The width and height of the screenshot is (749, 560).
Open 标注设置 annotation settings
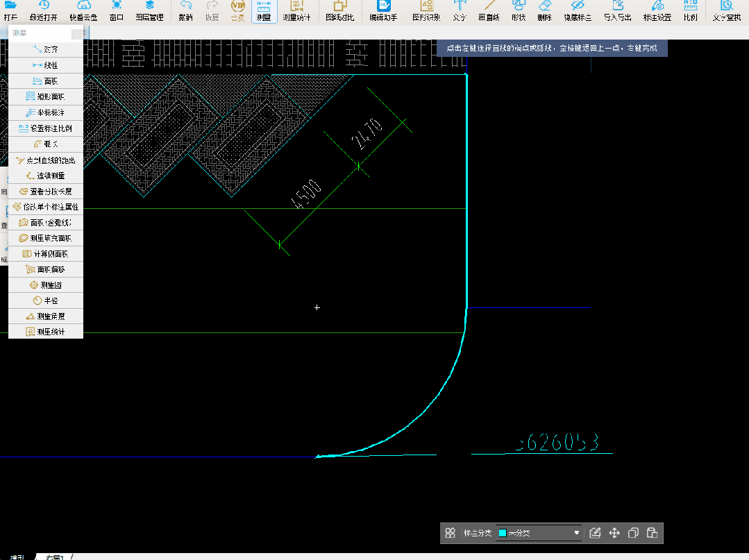click(x=658, y=10)
